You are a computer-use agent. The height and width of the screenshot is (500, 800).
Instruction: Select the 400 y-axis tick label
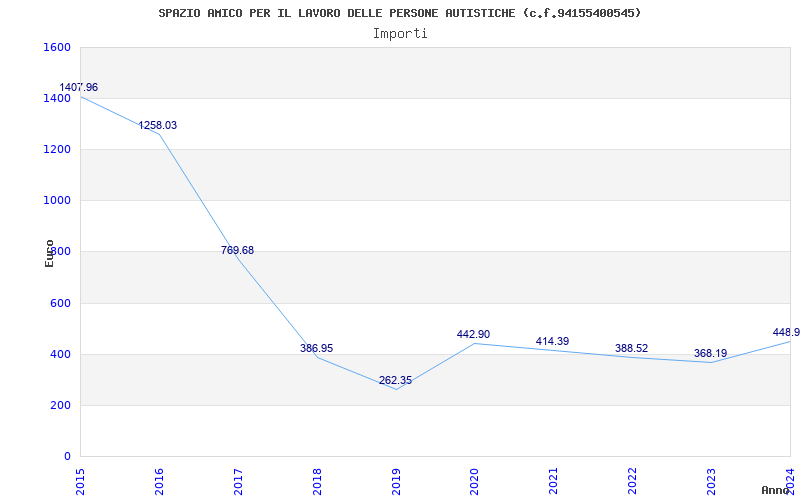pyautogui.click(x=61, y=355)
